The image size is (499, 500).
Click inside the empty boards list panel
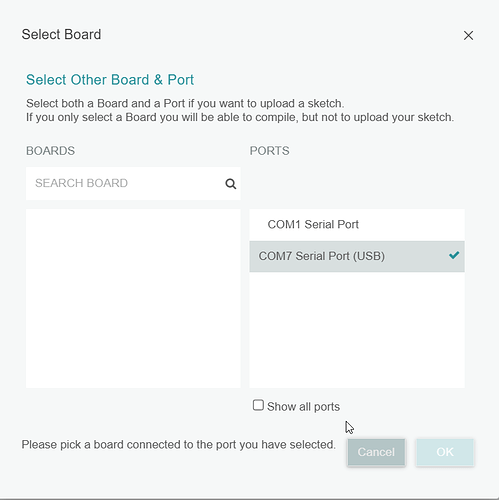pos(133,298)
